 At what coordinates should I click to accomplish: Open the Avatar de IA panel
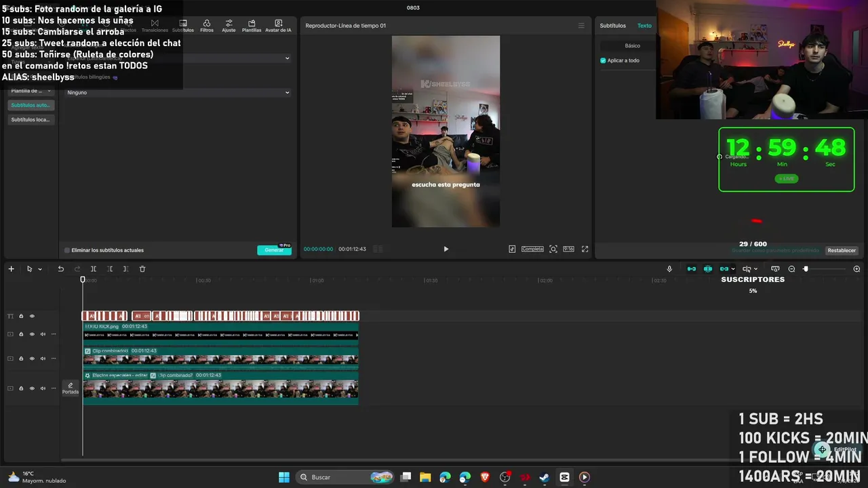[x=278, y=26]
